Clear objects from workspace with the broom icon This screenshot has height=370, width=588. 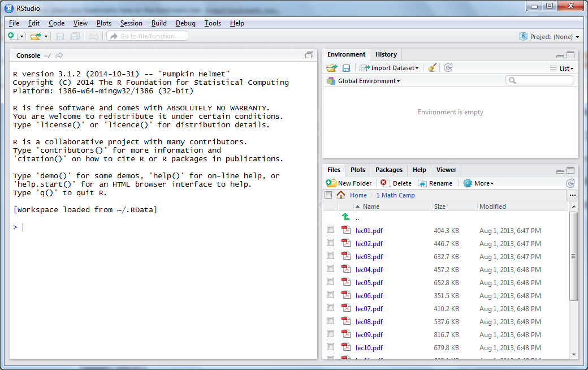coord(432,67)
